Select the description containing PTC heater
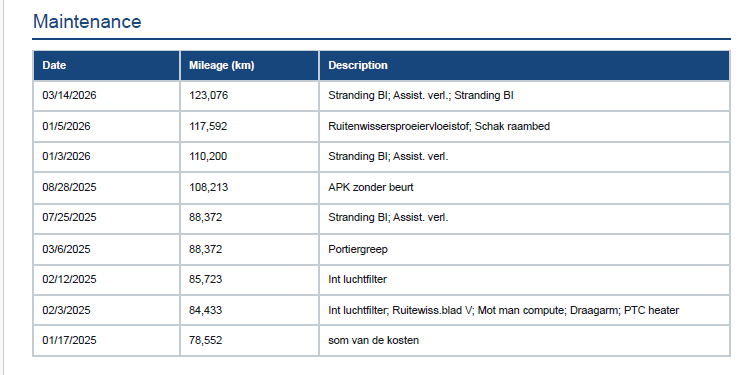The image size is (745, 375). coord(503,310)
